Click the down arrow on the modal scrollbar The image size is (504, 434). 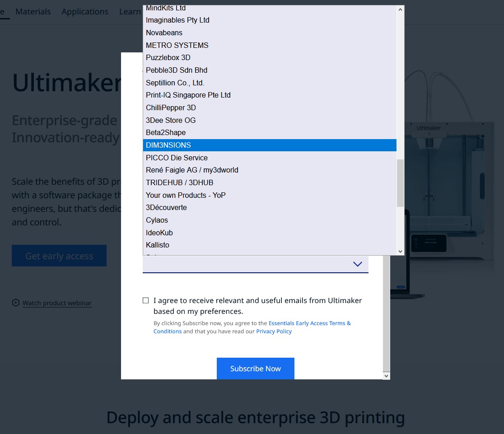coord(386,375)
